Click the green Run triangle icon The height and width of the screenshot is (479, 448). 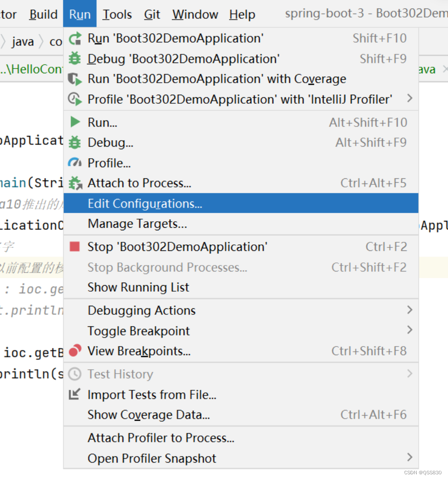point(76,122)
